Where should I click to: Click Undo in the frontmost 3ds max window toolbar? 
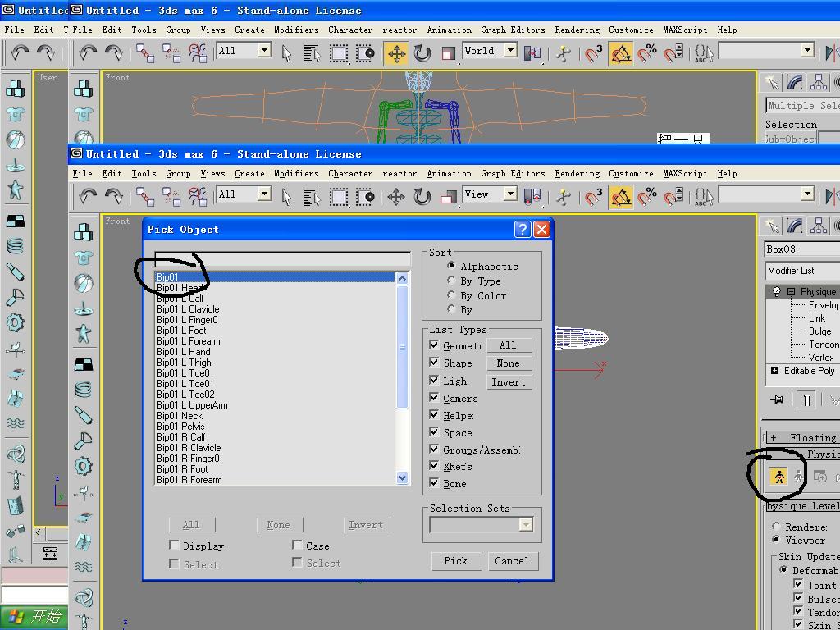click(x=88, y=197)
